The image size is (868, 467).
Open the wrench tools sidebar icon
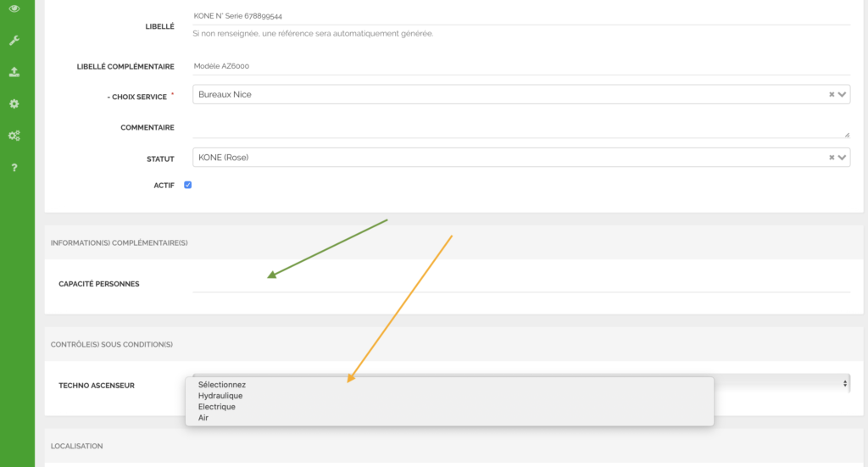pos(14,40)
